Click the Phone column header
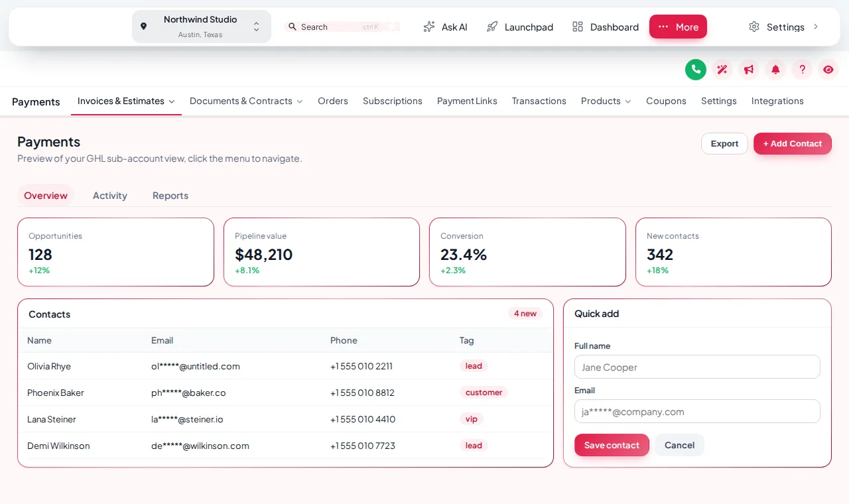 click(x=344, y=340)
